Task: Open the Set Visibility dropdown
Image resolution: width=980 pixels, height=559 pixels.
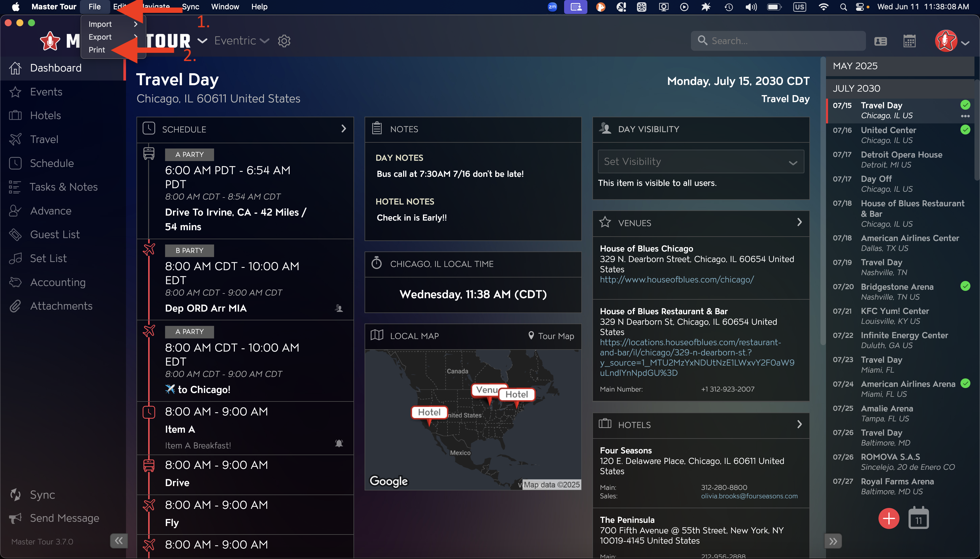Action: (701, 162)
